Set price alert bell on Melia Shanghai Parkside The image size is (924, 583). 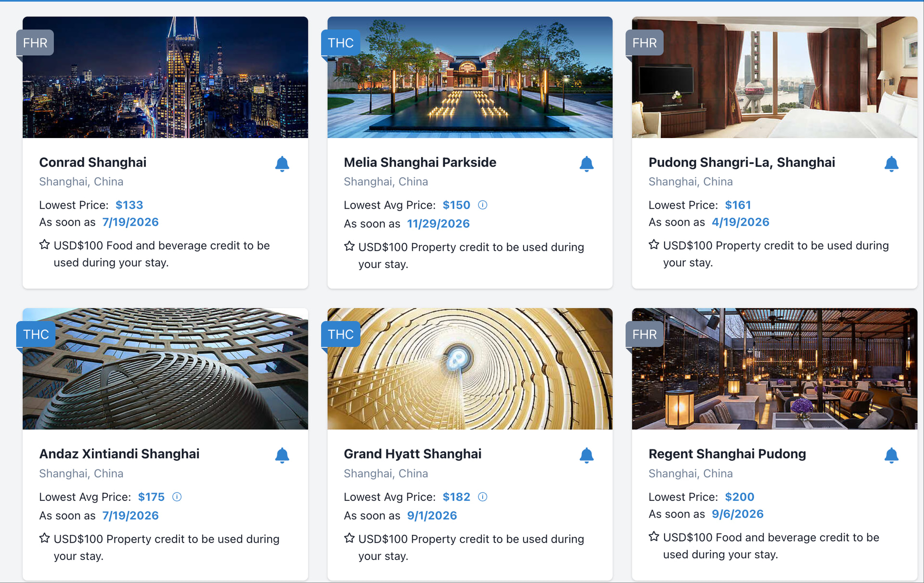pos(586,164)
